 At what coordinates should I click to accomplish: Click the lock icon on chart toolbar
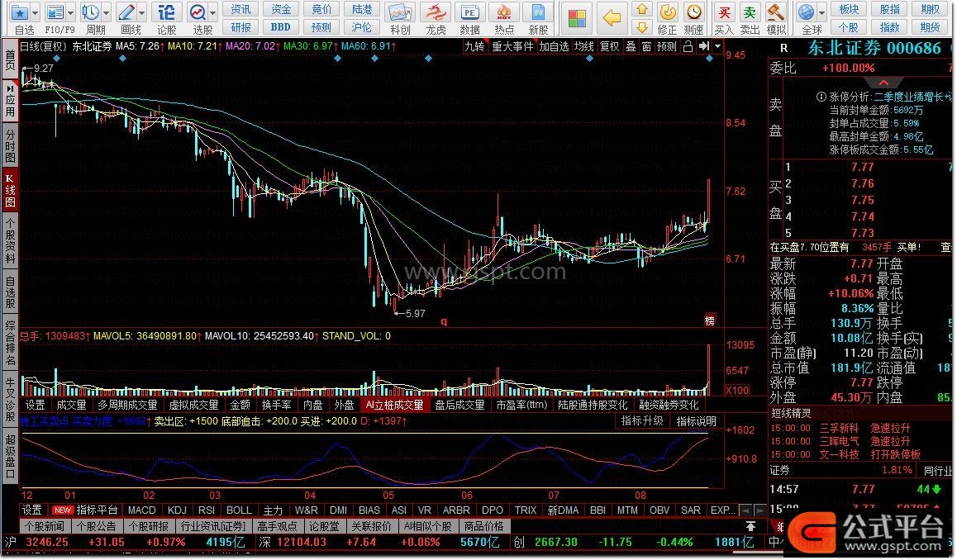click(688, 46)
